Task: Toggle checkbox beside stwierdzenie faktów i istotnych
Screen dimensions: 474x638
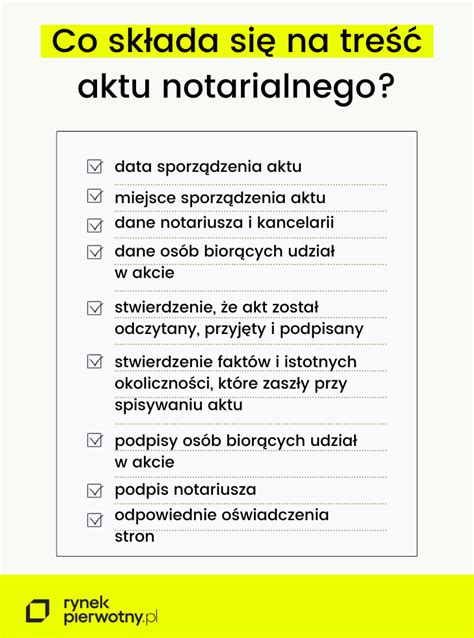Action: [94, 362]
